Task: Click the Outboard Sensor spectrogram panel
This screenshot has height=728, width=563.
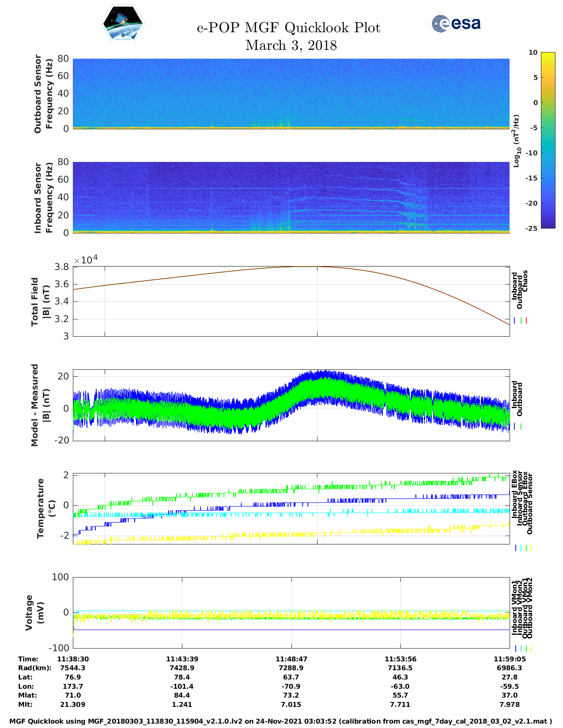Action: [x=291, y=94]
